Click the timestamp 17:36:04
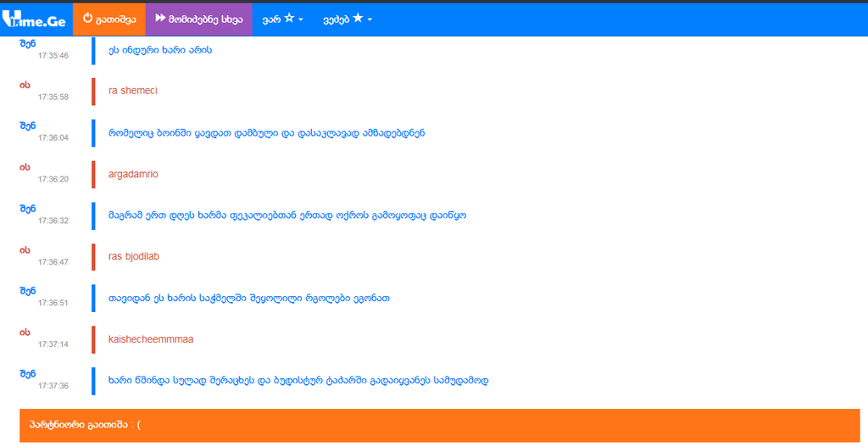 (x=53, y=138)
